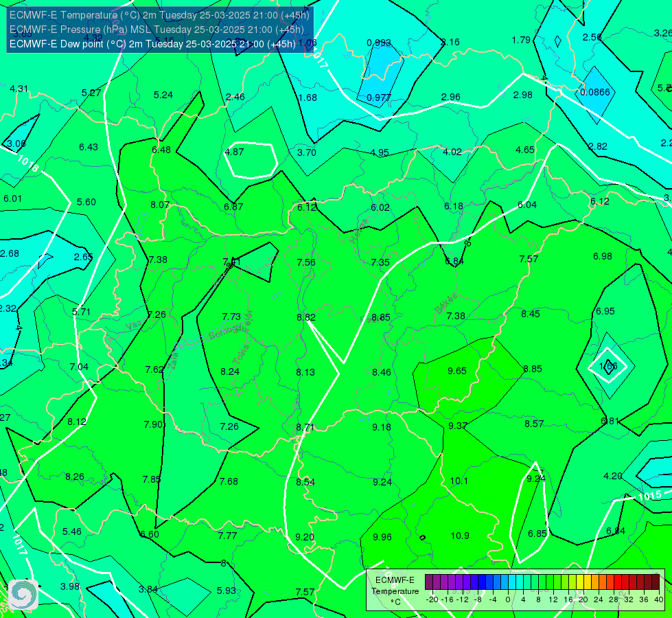Screen dimensions: 672x618
Task: Click the 7.04 temperature value
Action: coord(79,367)
